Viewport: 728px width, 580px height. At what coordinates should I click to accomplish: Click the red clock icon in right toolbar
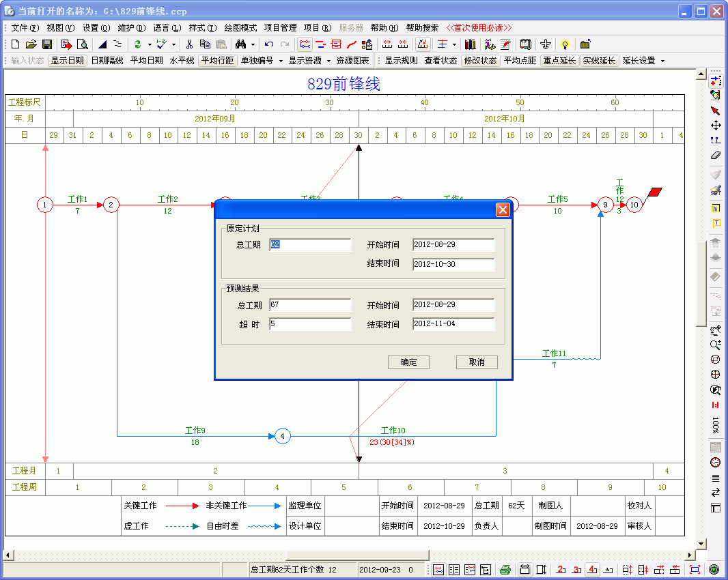click(x=715, y=463)
